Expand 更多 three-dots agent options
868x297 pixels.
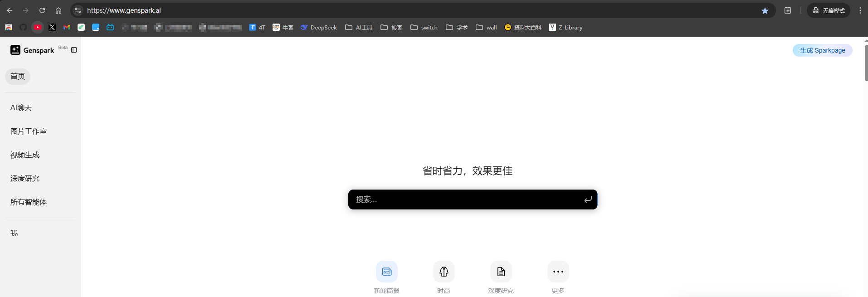point(558,272)
